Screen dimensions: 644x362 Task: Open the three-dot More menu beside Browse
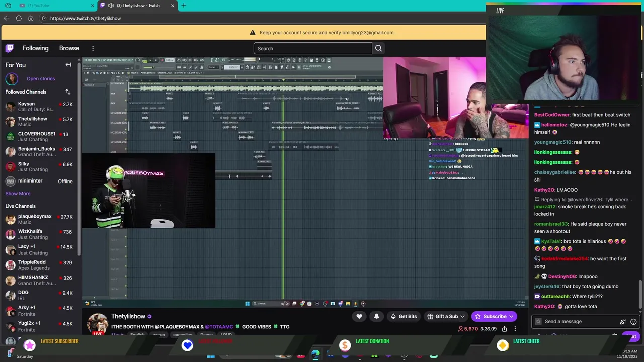click(x=93, y=48)
